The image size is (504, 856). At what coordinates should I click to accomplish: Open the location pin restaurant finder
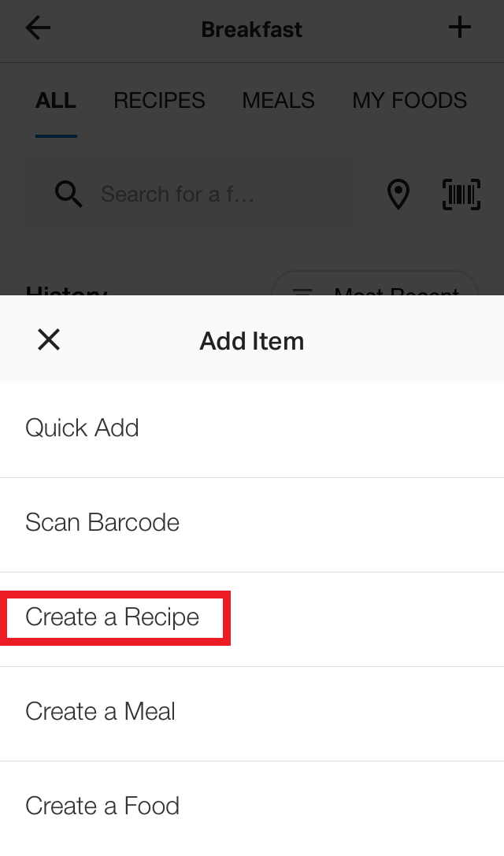[x=398, y=195]
